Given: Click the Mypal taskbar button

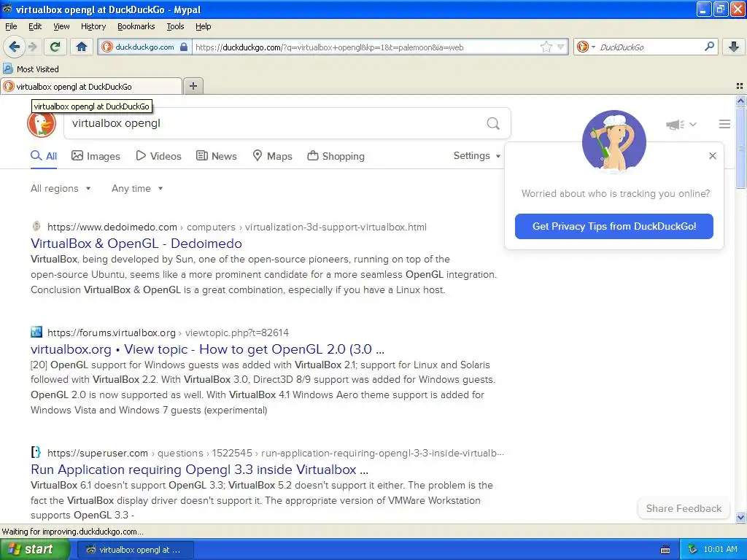Looking at the screenshot, I should (x=135, y=550).
